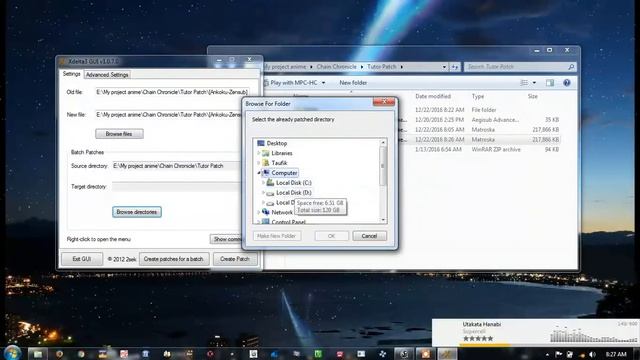The height and width of the screenshot is (360, 640).
Task: Select Computer in the folder tree
Action: [x=284, y=173]
